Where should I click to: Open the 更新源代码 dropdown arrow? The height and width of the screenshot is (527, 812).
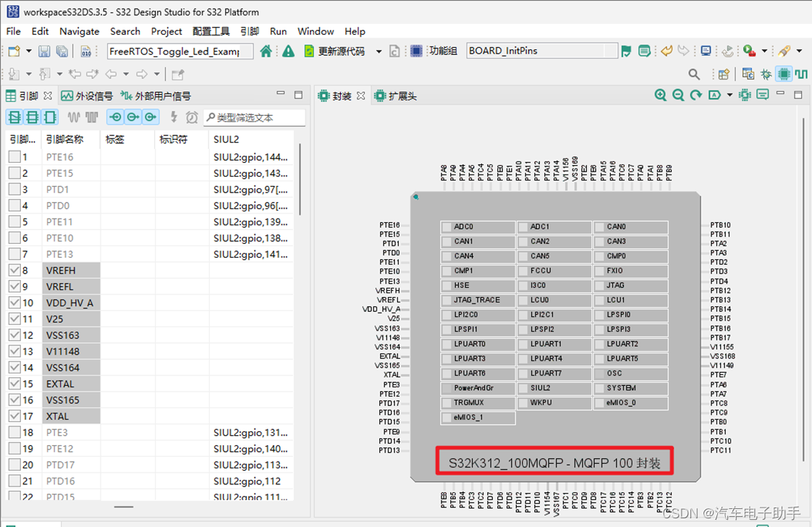click(379, 51)
